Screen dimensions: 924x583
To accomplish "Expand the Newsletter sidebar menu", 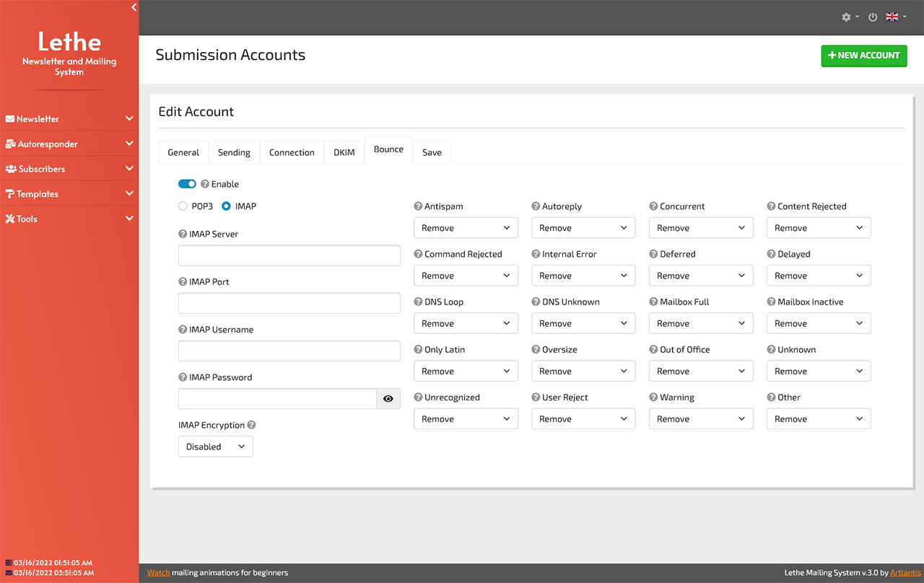I will [69, 118].
